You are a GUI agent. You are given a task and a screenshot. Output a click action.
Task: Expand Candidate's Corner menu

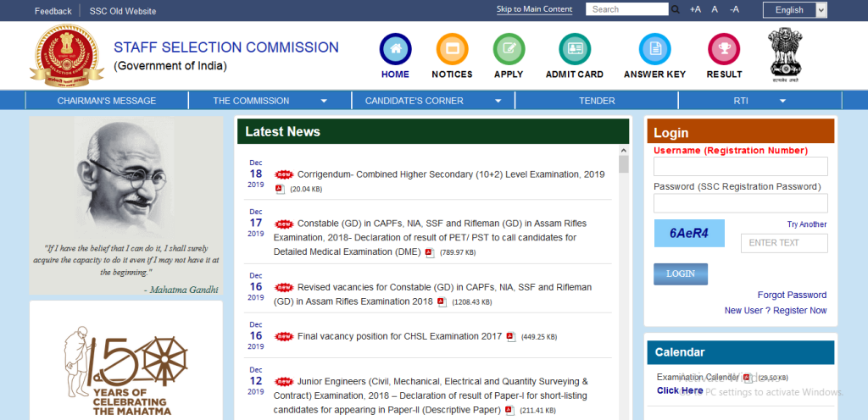point(432,101)
